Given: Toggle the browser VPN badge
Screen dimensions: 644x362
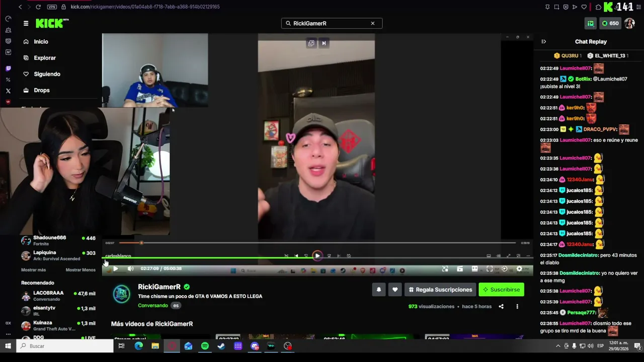Looking at the screenshot, I should [52, 7].
